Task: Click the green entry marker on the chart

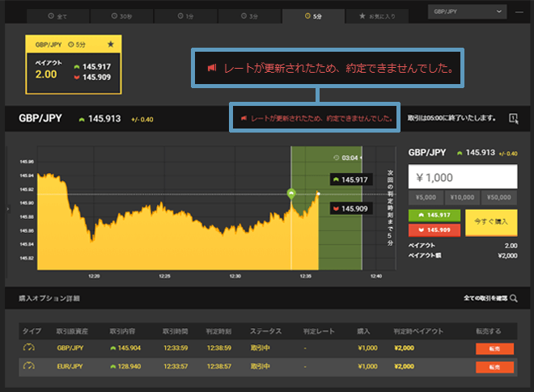Action: tap(291, 194)
